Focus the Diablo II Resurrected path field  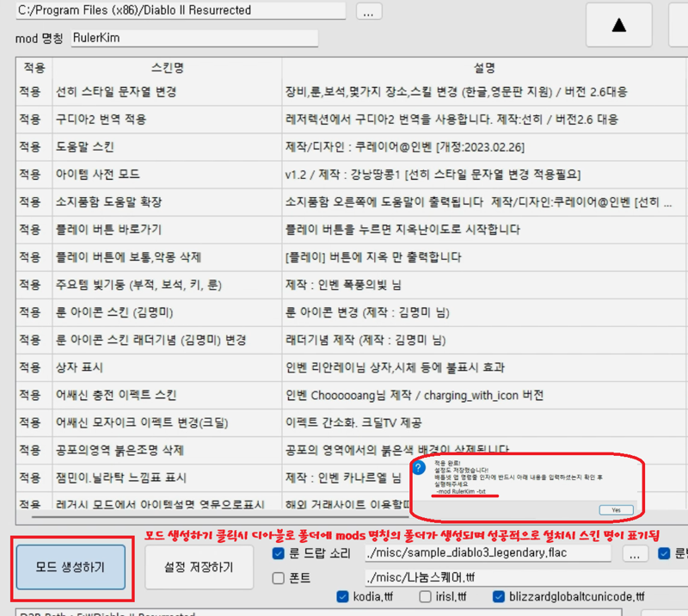click(x=181, y=10)
